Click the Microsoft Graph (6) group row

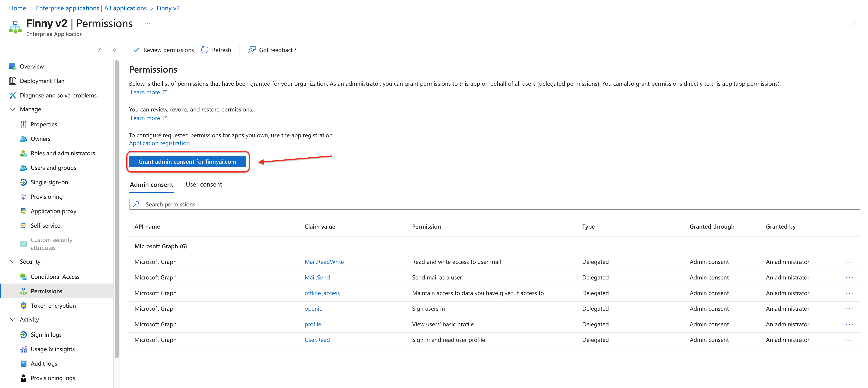coord(494,246)
